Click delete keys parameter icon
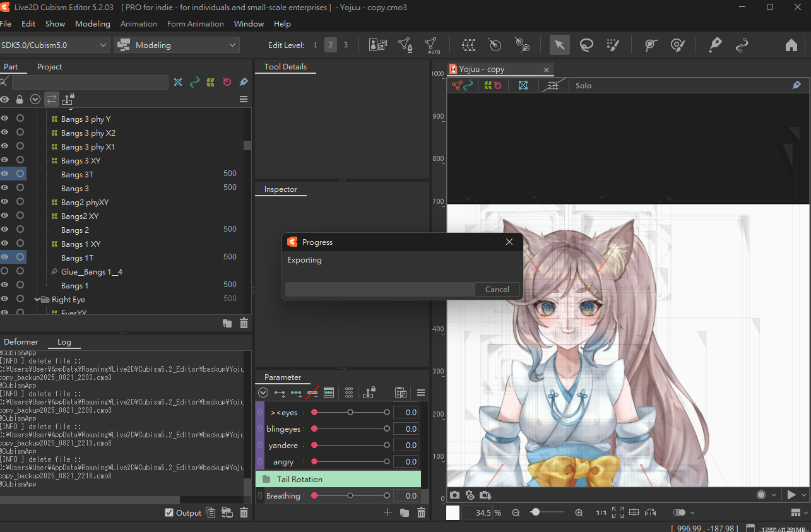811x532 pixels. pos(312,393)
